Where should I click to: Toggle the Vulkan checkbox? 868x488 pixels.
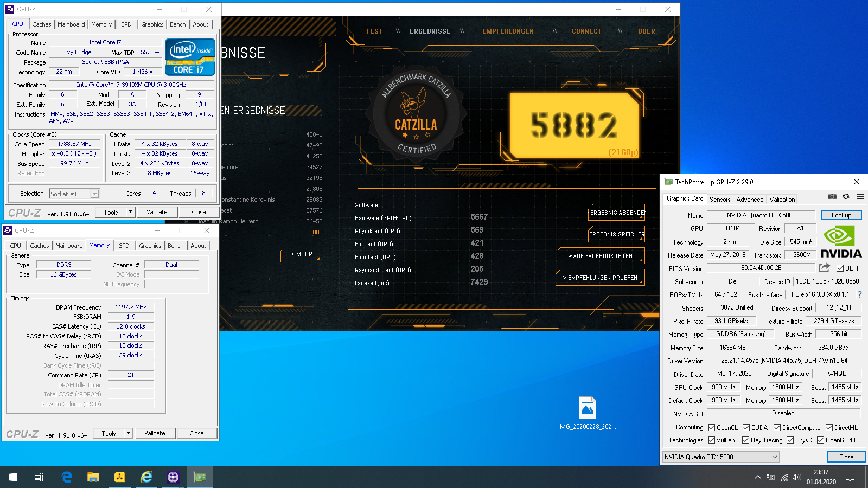[711, 440]
